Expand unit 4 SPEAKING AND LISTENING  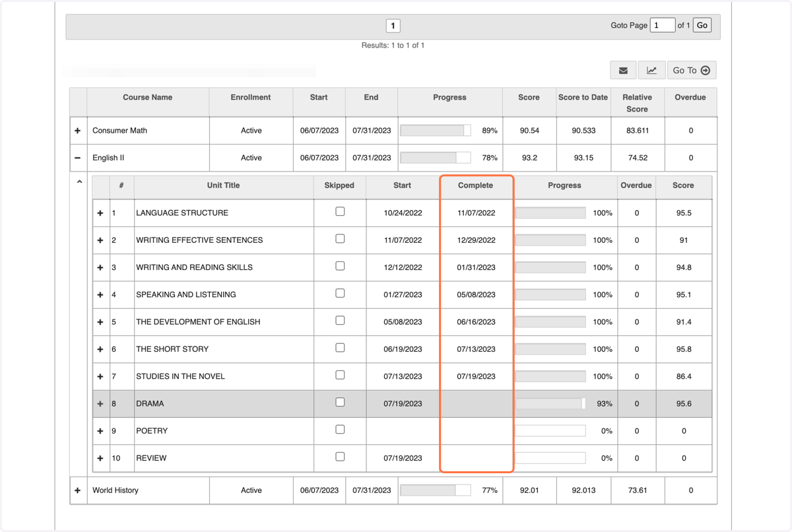click(x=100, y=294)
